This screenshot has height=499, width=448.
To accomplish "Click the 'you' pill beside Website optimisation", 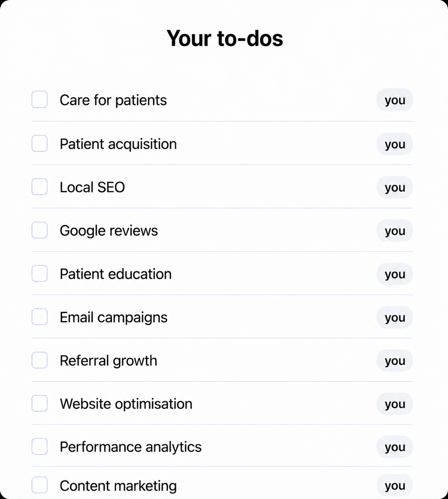I will pos(395,404).
